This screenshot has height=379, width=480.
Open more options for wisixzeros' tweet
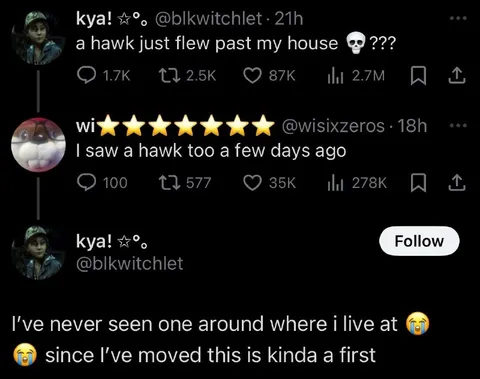pyautogui.click(x=458, y=126)
